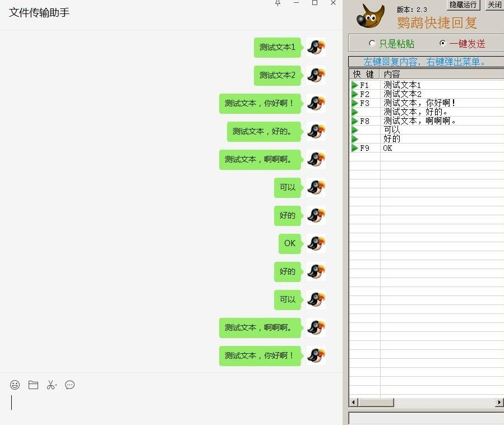Screen dimensions: 504x425
Task: Click into the message input box
Action: pos(168,403)
